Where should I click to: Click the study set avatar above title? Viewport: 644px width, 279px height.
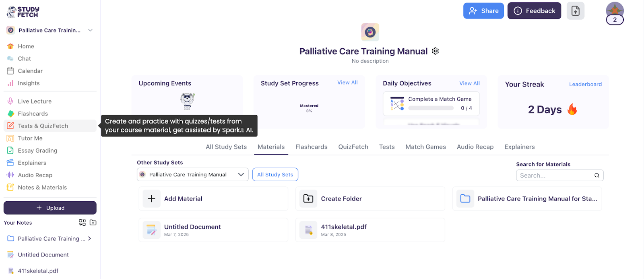click(x=370, y=32)
